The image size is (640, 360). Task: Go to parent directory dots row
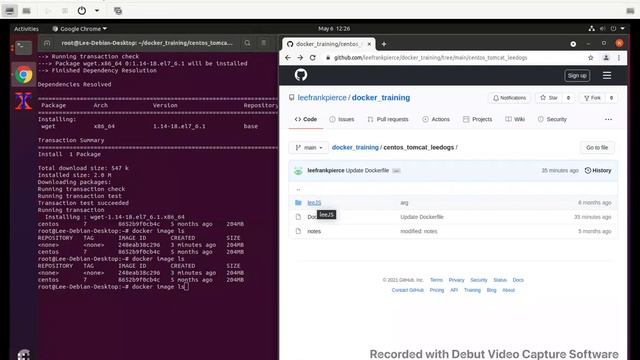[x=298, y=189]
